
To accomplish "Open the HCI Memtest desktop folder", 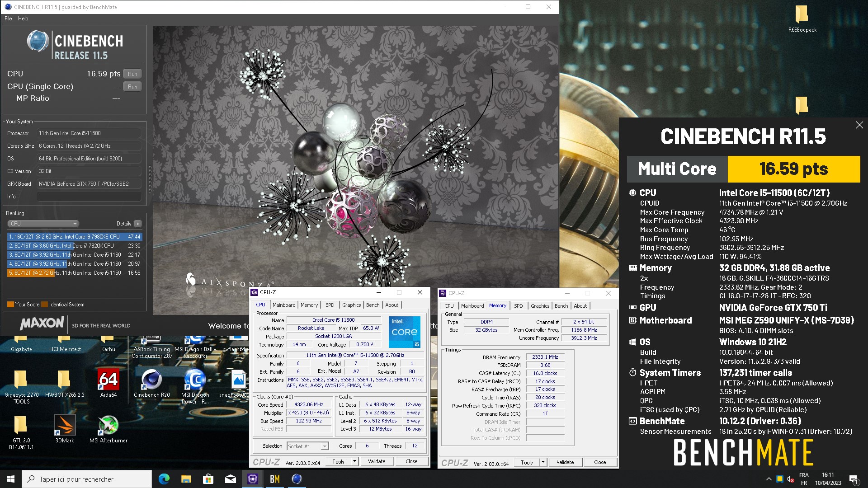I will pyautogui.click(x=65, y=344).
